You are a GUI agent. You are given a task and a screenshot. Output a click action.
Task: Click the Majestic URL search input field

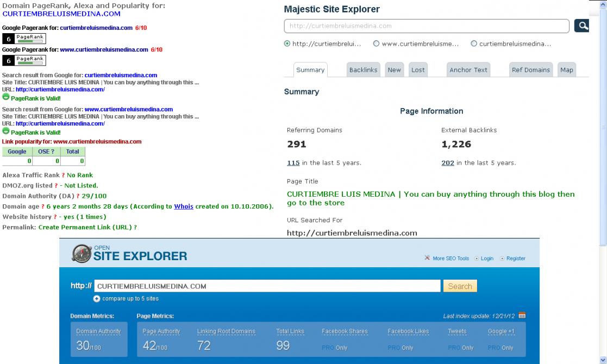tap(427, 26)
